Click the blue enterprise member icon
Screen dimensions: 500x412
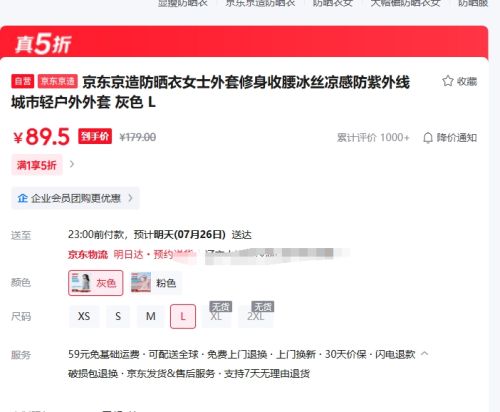22,198
